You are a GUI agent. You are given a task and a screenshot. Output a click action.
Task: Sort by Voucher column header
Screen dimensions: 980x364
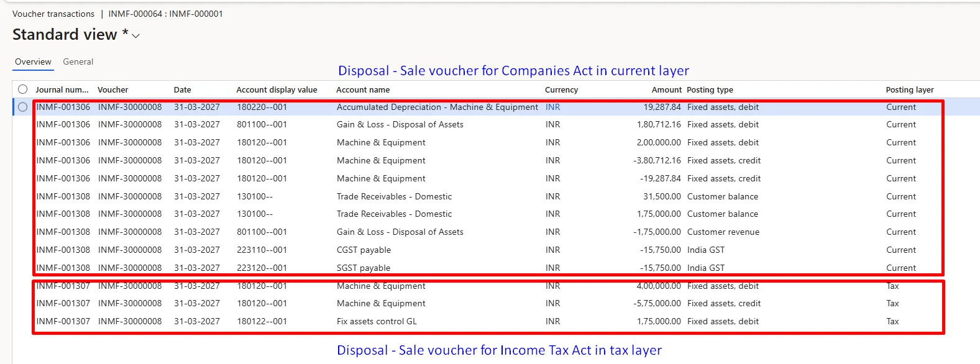tap(112, 90)
